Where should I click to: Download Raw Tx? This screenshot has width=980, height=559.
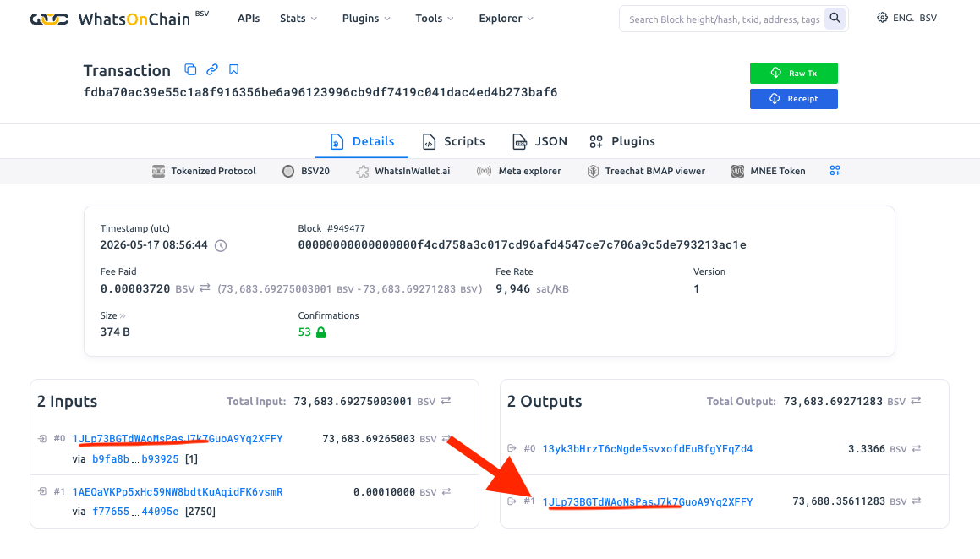tap(794, 74)
